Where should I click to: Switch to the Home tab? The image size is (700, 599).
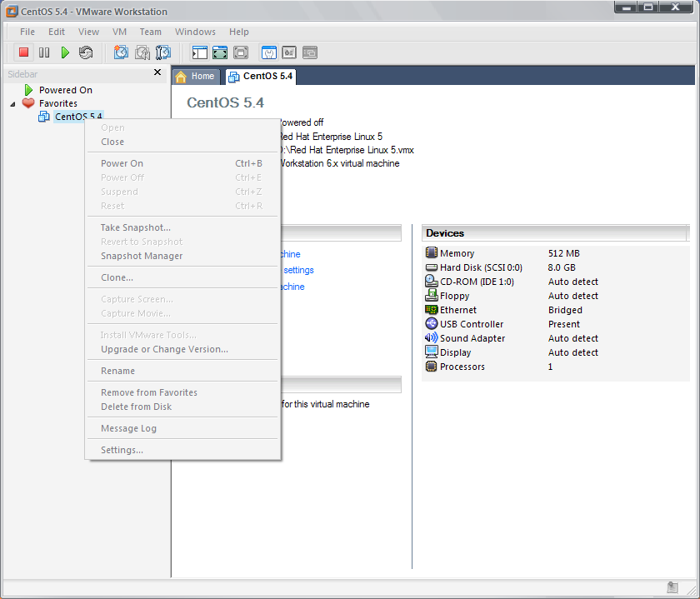click(x=196, y=76)
